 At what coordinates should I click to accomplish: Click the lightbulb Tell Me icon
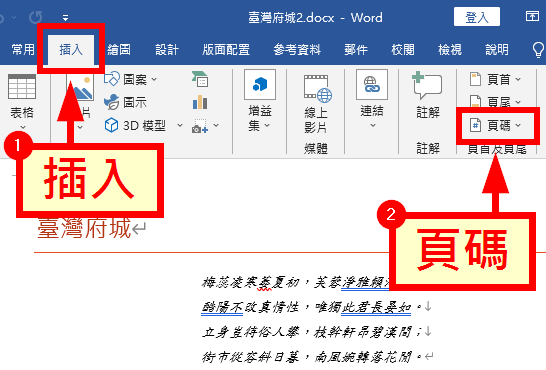538,50
